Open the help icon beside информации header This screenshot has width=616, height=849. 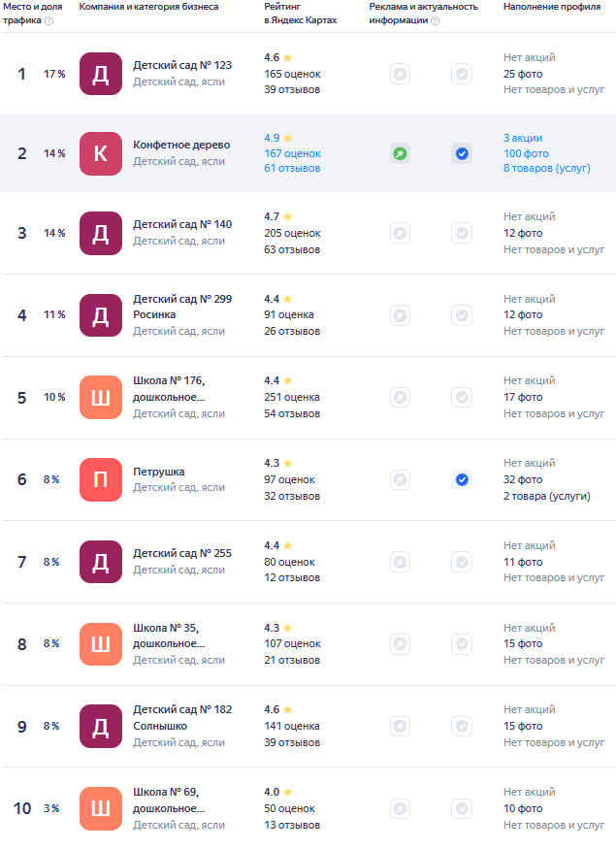(436, 21)
